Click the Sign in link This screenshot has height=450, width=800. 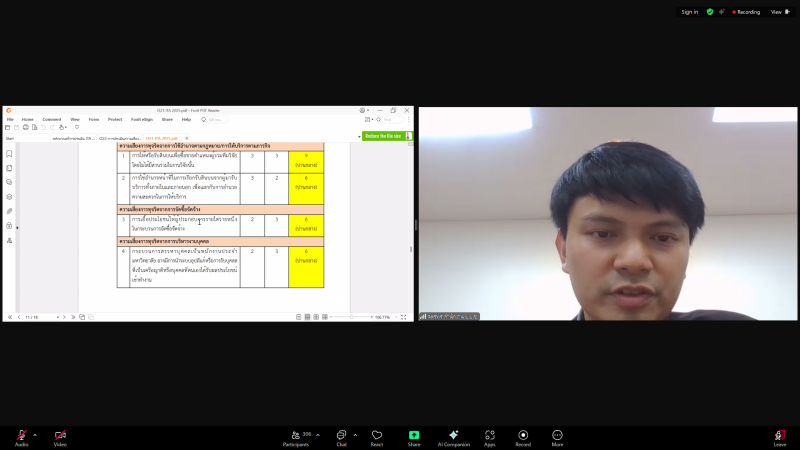[689, 12]
